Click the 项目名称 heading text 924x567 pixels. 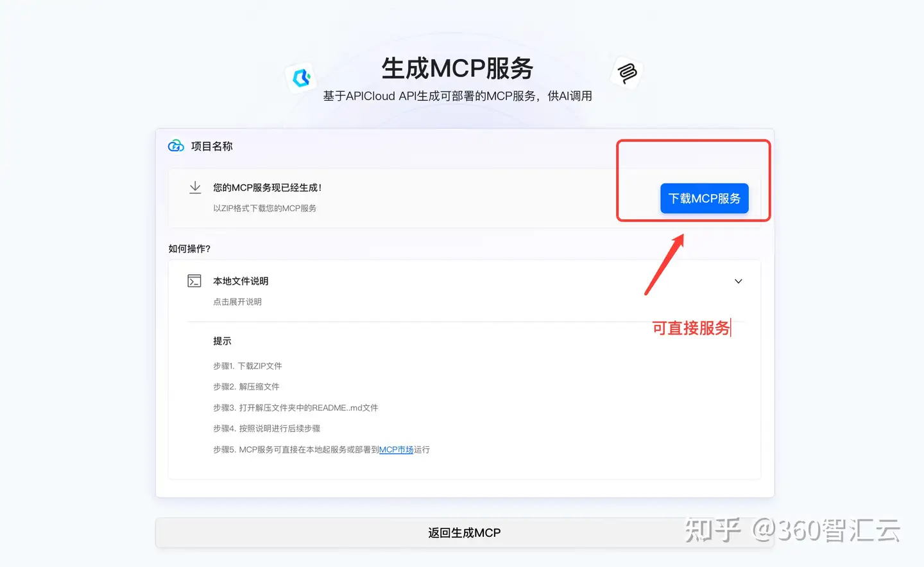click(212, 146)
